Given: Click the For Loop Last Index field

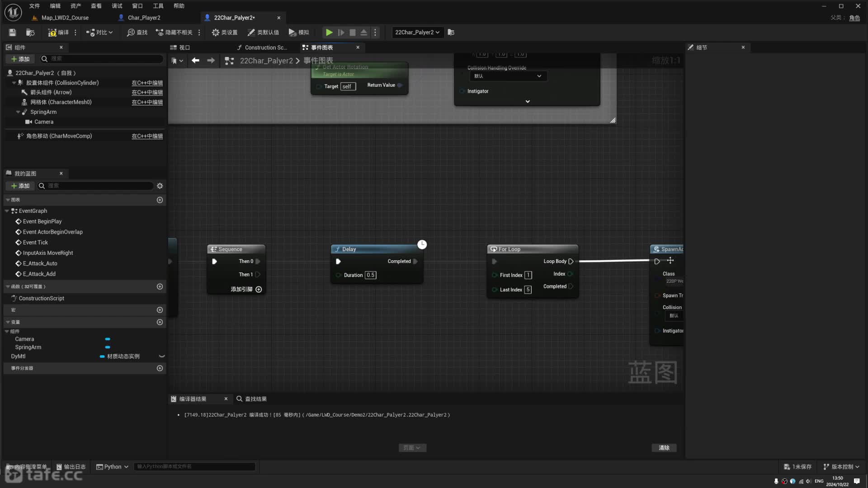Looking at the screenshot, I should [x=528, y=290].
